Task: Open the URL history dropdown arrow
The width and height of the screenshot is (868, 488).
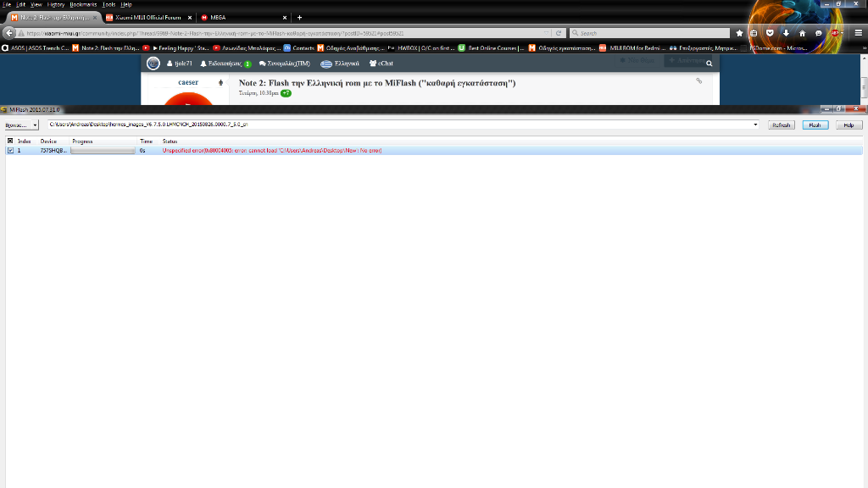Action: 547,33
